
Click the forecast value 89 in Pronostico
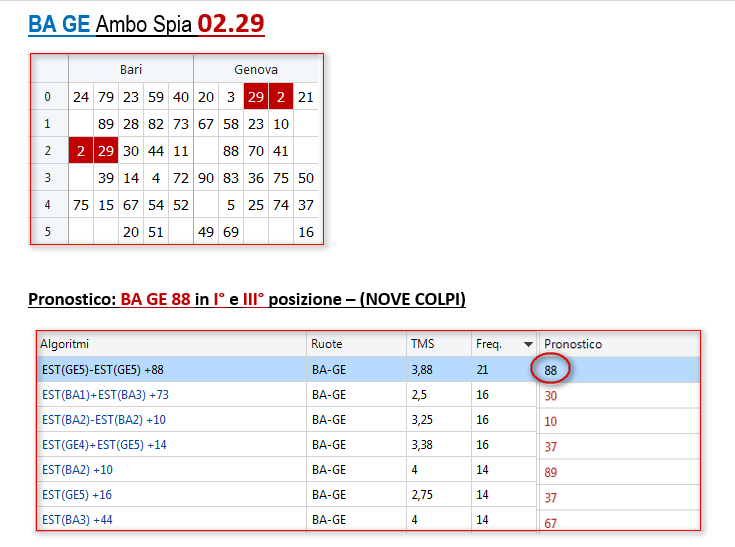tap(550, 472)
